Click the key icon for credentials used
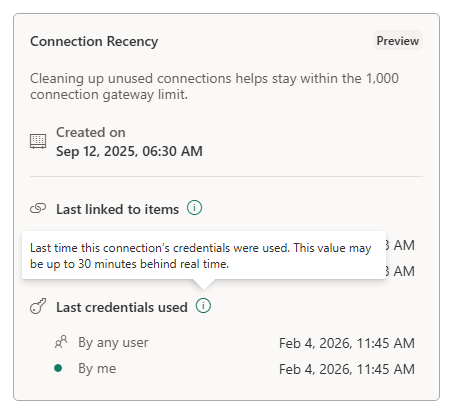 click(38, 306)
